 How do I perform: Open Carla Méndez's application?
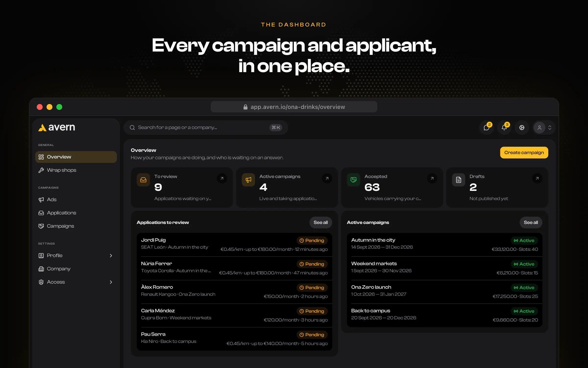point(234,315)
